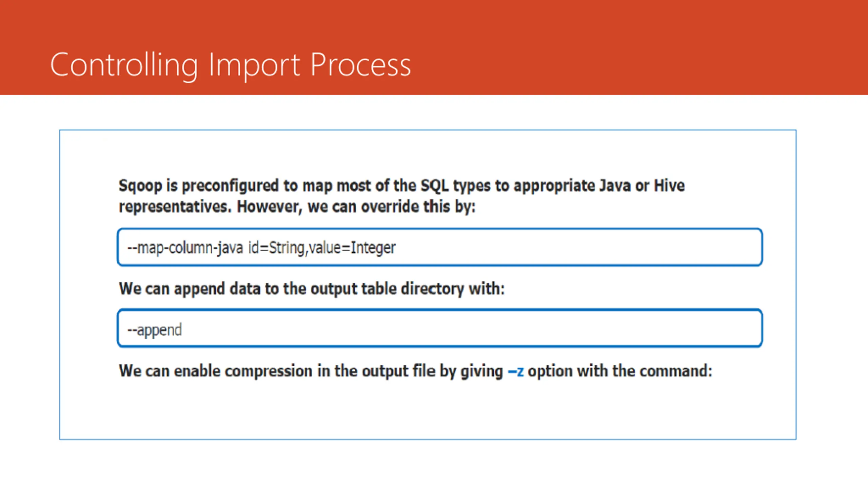The height and width of the screenshot is (488, 868).
Task: Click the '--append' text in the second box
Action: pos(155,330)
